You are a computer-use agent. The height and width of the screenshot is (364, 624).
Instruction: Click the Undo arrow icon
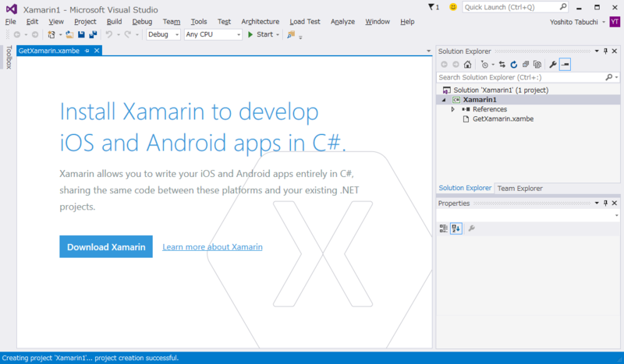tap(108, 34)
